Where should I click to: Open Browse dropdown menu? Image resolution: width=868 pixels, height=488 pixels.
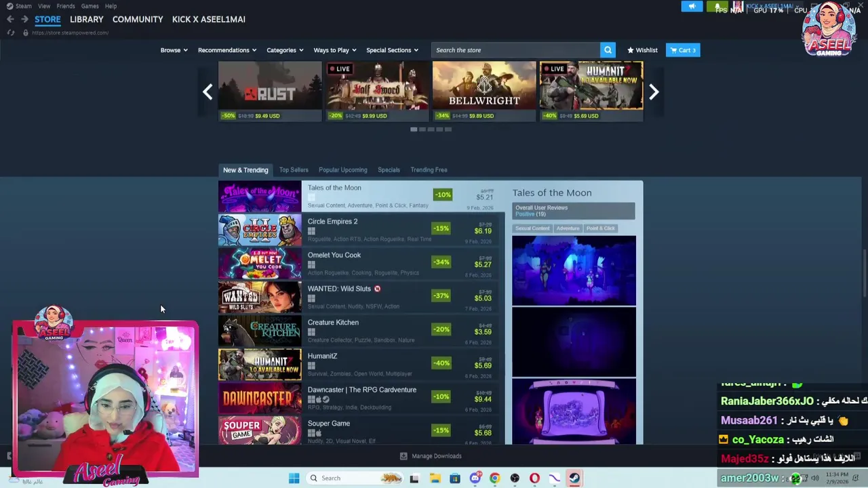(174, 50)
